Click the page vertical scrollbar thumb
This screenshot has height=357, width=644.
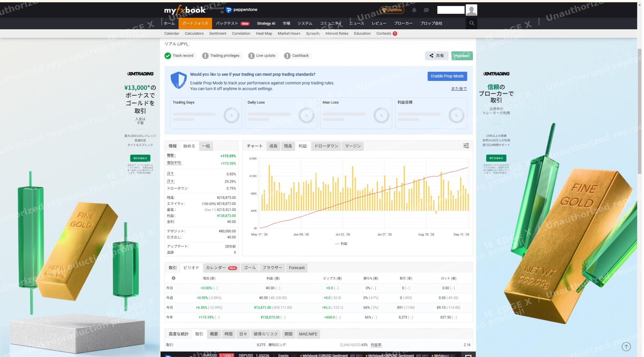click(640, 111)
